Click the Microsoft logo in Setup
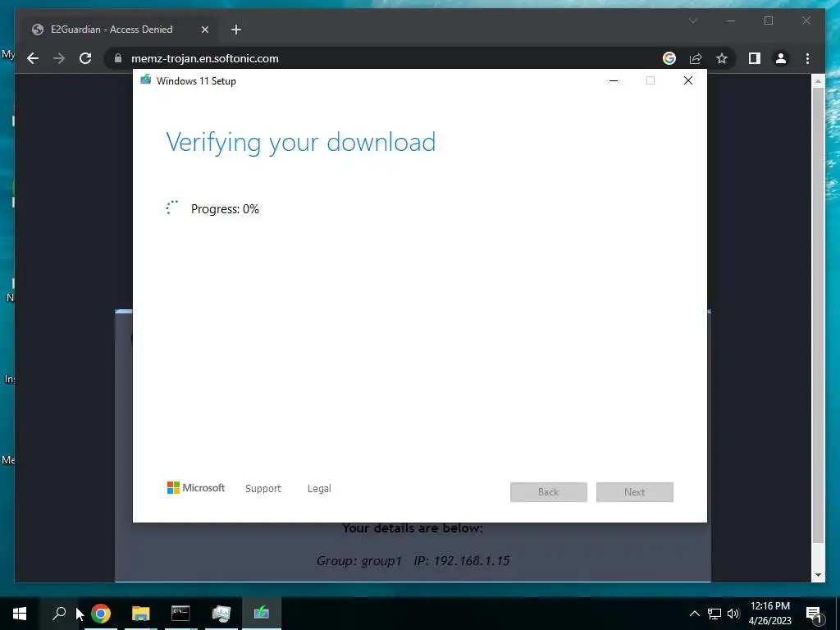The image size is (840, 630). click(x=196, y=487)
